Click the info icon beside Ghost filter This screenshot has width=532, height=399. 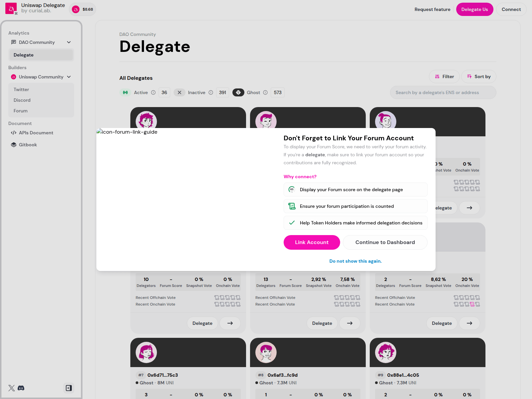[265, 92]
